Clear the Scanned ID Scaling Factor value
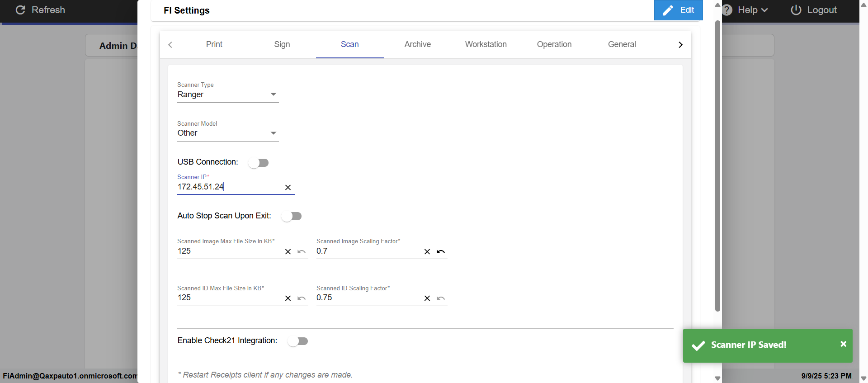The width and height of the screenshot is (868, 383). (427, 298)
